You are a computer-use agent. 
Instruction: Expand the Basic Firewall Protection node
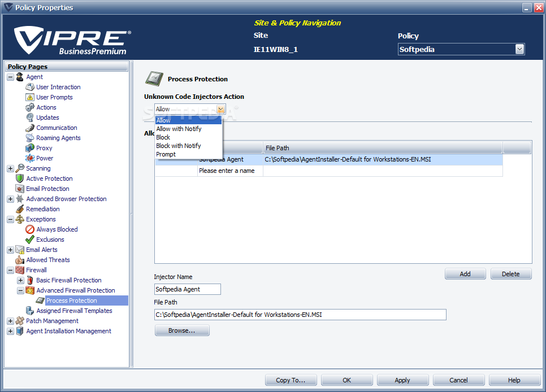pos(20,280)
